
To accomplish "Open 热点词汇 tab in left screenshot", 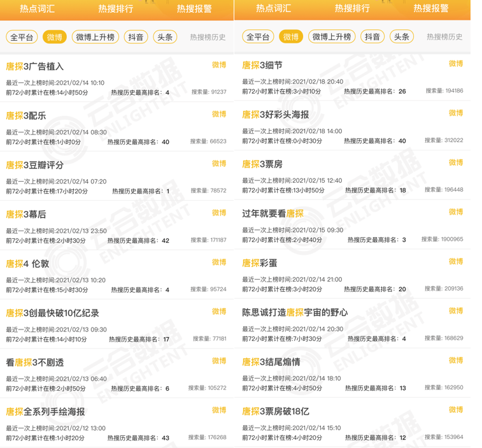I will (x=37, y=9).
